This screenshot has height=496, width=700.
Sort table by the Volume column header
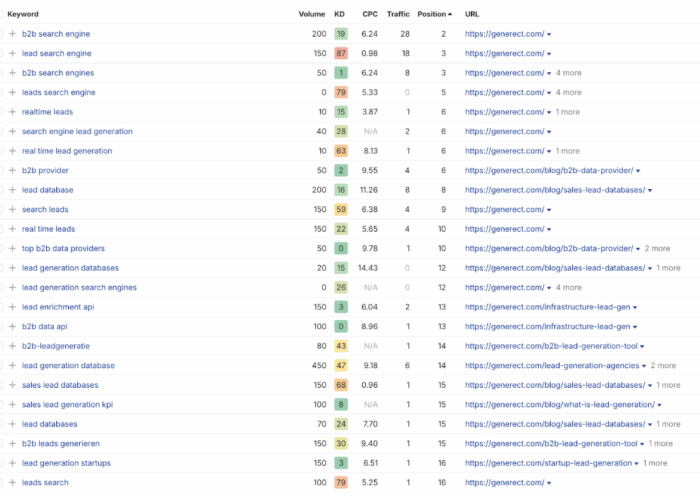point(311,14)
